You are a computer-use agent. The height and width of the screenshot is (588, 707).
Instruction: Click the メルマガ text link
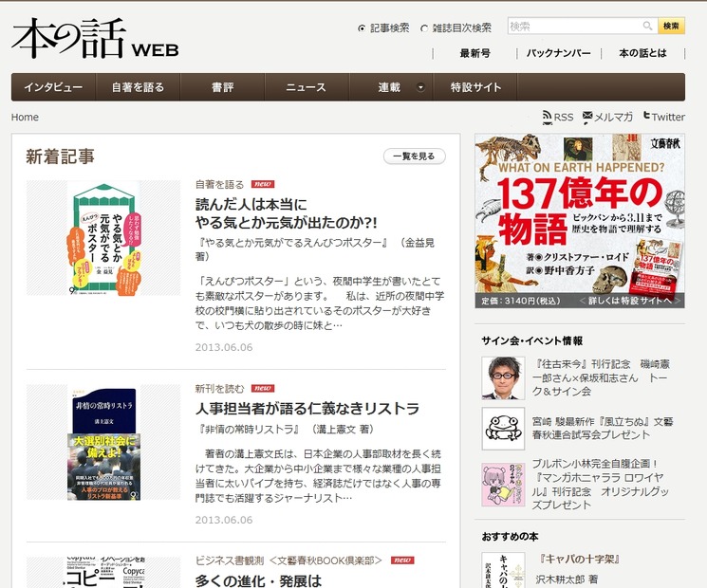(613, 118)
